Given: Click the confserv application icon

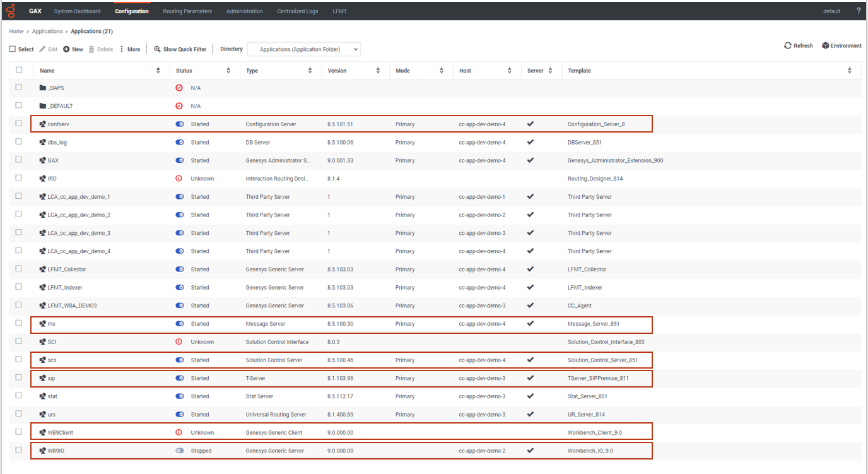Looking at the screenshot, I should (x=43, y=124).
